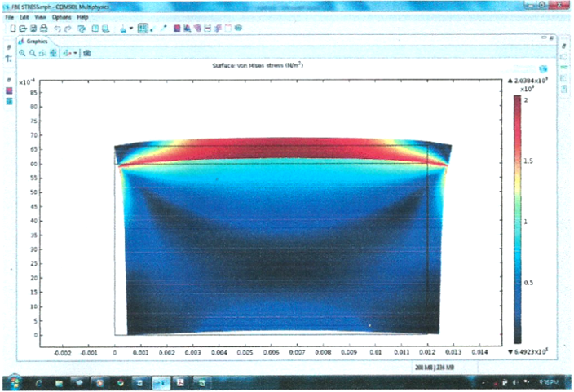Open the File menu
Image resolution: width=574 pixels, height=392 pixels.
click(10, 17)
